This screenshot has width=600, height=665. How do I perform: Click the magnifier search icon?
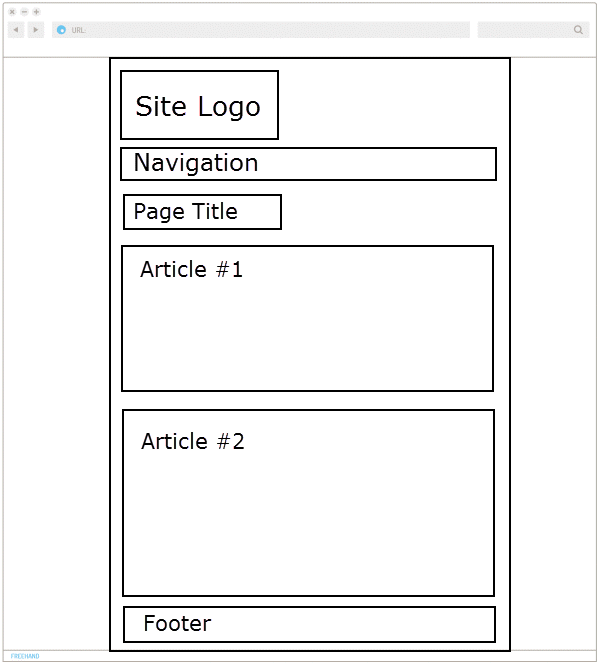(578, 30)
